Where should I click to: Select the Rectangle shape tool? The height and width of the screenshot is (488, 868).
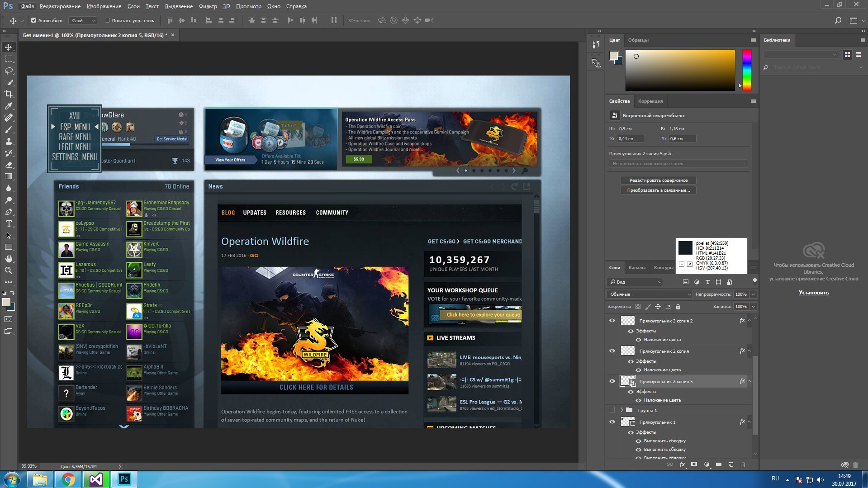click(9, 247)
